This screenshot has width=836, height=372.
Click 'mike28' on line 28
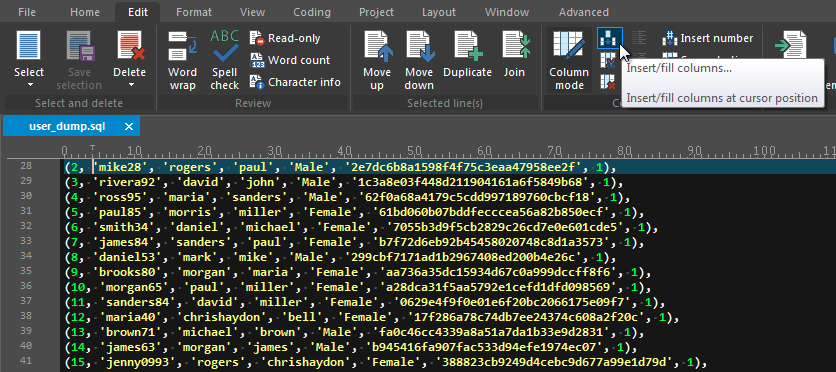[x=121, y=168]
